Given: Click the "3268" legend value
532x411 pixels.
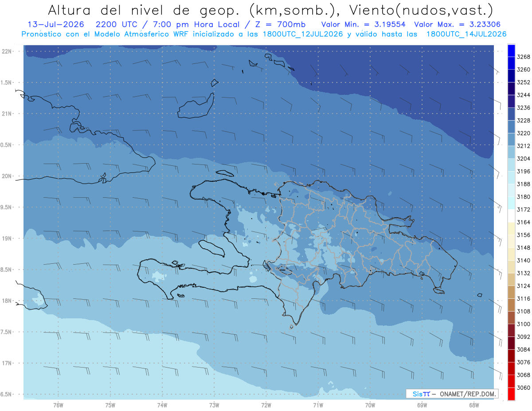Looking at the screenshot, I should 524,57.
